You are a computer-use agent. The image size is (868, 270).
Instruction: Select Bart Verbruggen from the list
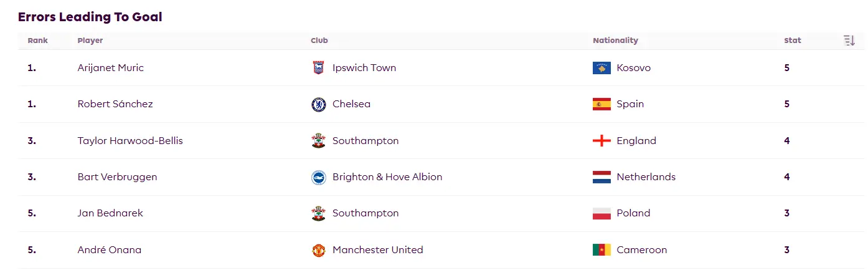coord(117,177)
